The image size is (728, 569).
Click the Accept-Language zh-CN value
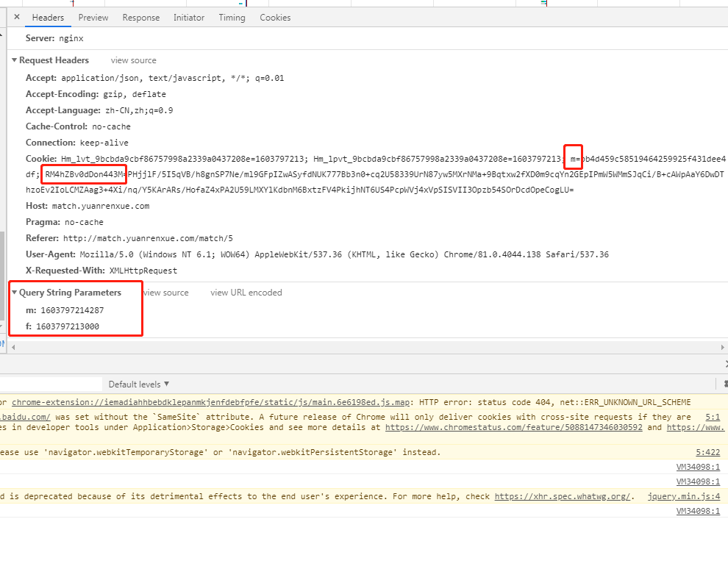[x=139, y=110]
